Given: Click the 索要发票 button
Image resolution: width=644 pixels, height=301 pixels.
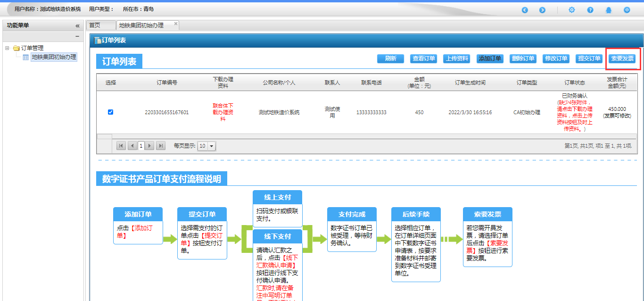Looking at the screenshot, I should (622, 59).
